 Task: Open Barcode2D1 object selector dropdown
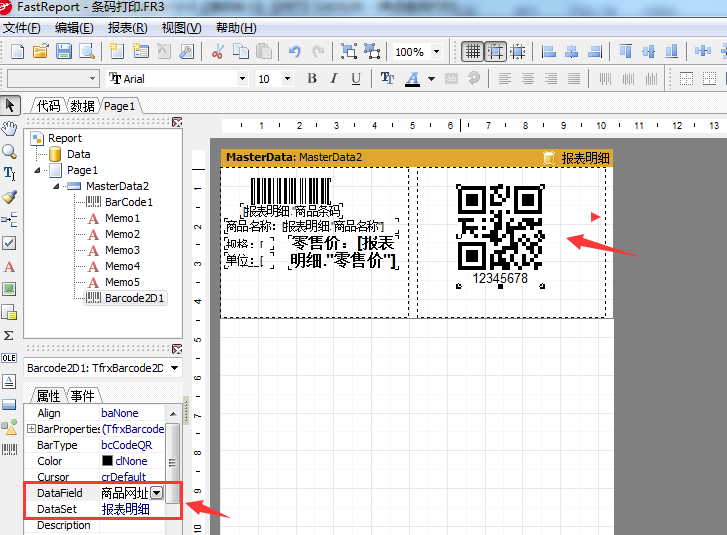tap(174, 368)
